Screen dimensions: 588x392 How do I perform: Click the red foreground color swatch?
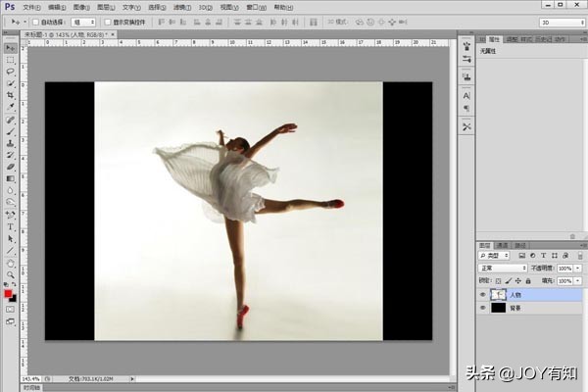(x=8, y=293)
